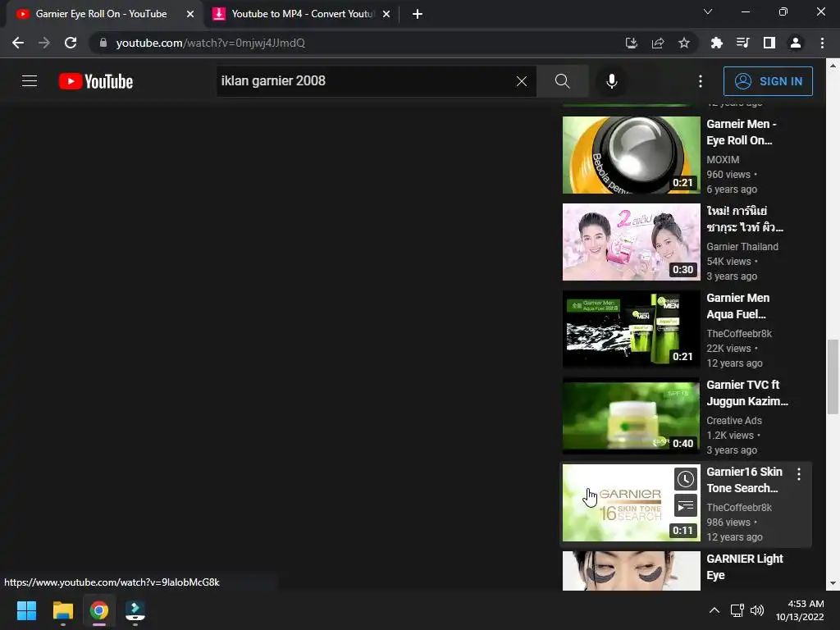Close the Youtube to MP4 tab
This screenshot has height=630, width=840.
(x=386, y=14)
